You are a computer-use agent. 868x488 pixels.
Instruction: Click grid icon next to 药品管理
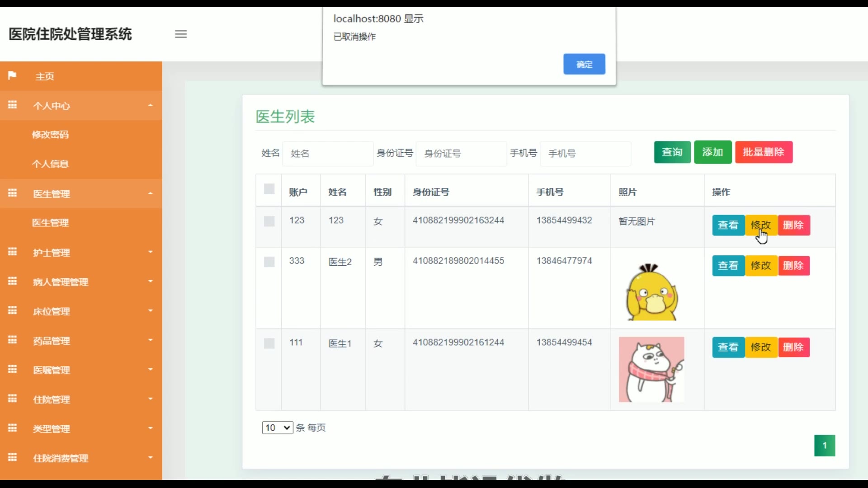click(x=13, y=340)
